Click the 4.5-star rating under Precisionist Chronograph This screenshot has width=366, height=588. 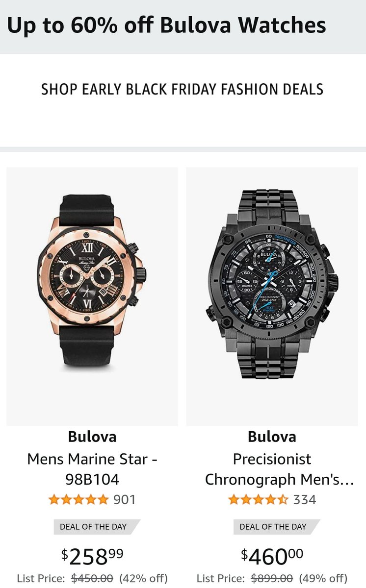click(258, 500)
